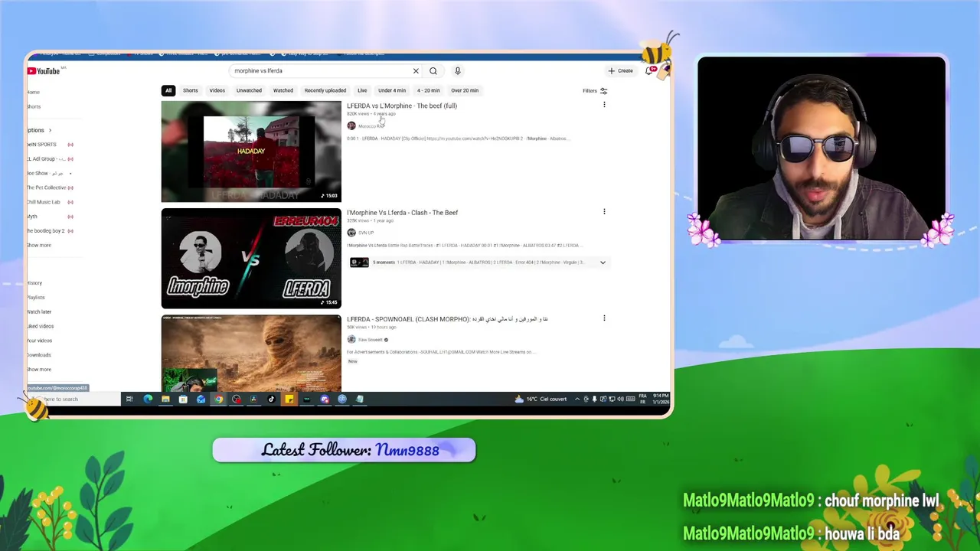Screen dimensions: 980x551
Task: Click the volume icon in the system tray
Action: (619, 399)
